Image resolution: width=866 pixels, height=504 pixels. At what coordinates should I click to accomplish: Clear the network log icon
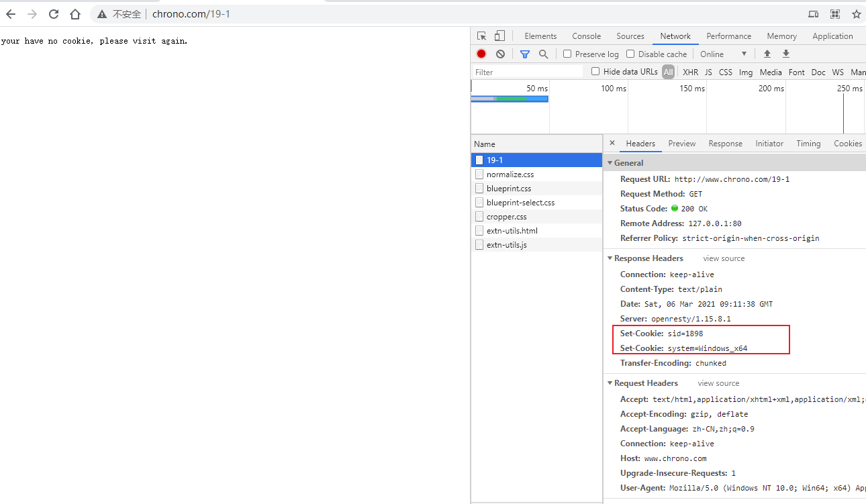(x=500, y=54)
